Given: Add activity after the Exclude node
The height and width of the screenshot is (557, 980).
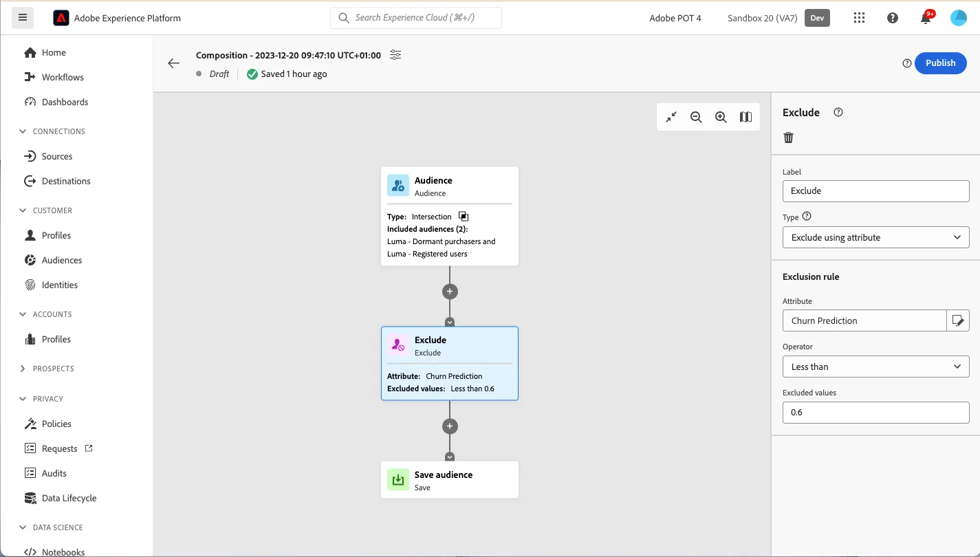Looking at the screenshot, I should 450,426.
